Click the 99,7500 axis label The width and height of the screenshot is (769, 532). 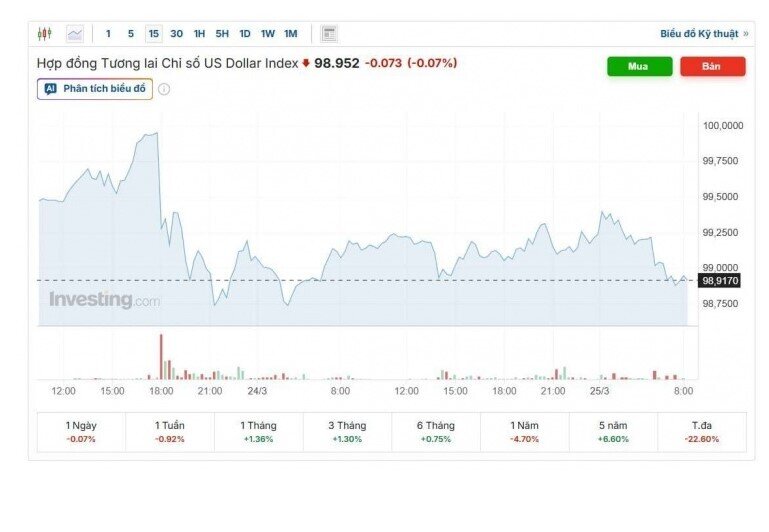pyautogui.click(x=720, y=161)
